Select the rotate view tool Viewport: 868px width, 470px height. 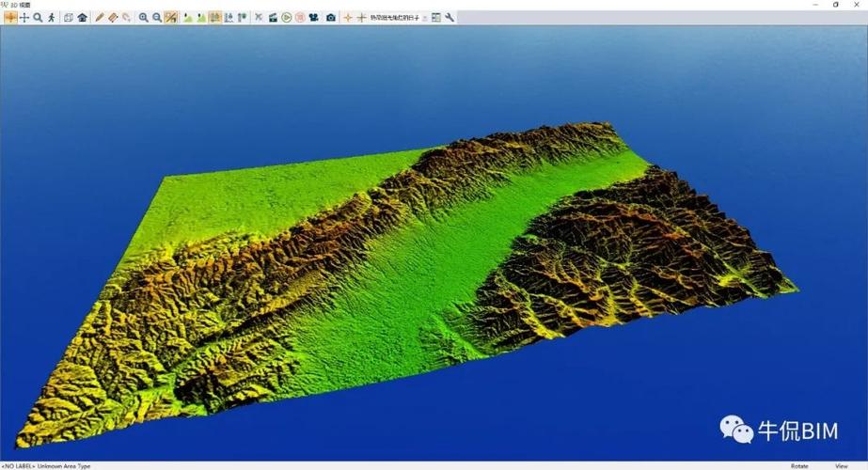10,18
